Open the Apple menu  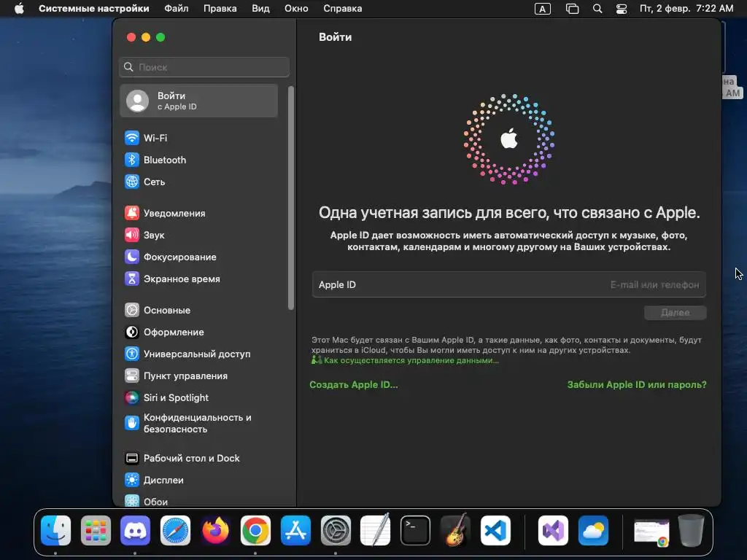(19, 9)
